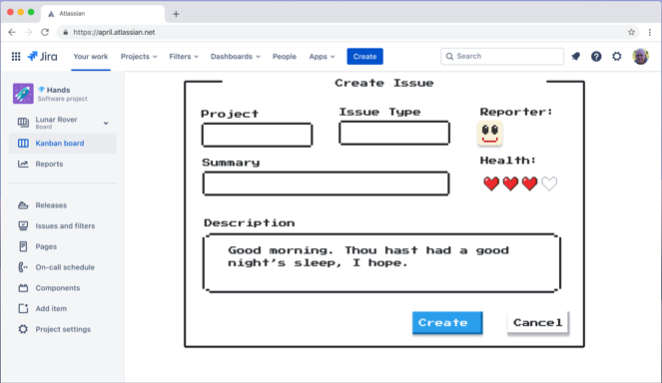Open the People menu item

coord(284,56)
